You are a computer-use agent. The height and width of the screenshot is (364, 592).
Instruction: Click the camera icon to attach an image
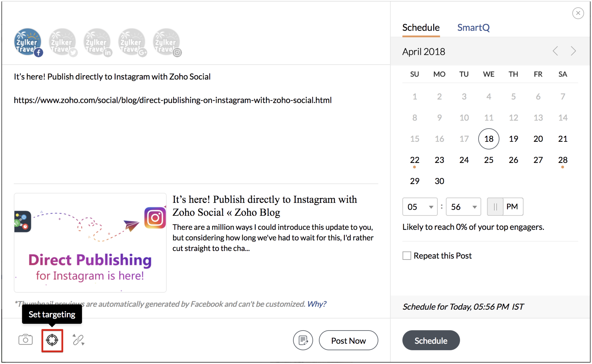coord(26,340)
